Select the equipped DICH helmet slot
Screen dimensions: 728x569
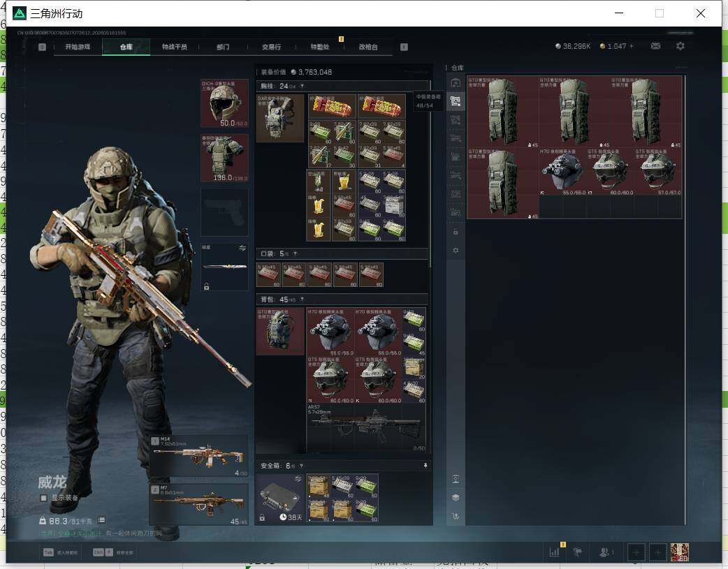pos(224,103)
